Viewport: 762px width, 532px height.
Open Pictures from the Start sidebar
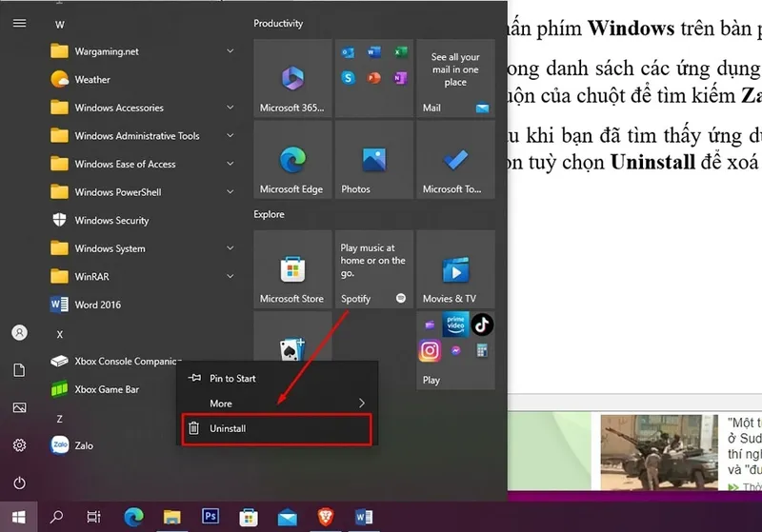(19, 407)
